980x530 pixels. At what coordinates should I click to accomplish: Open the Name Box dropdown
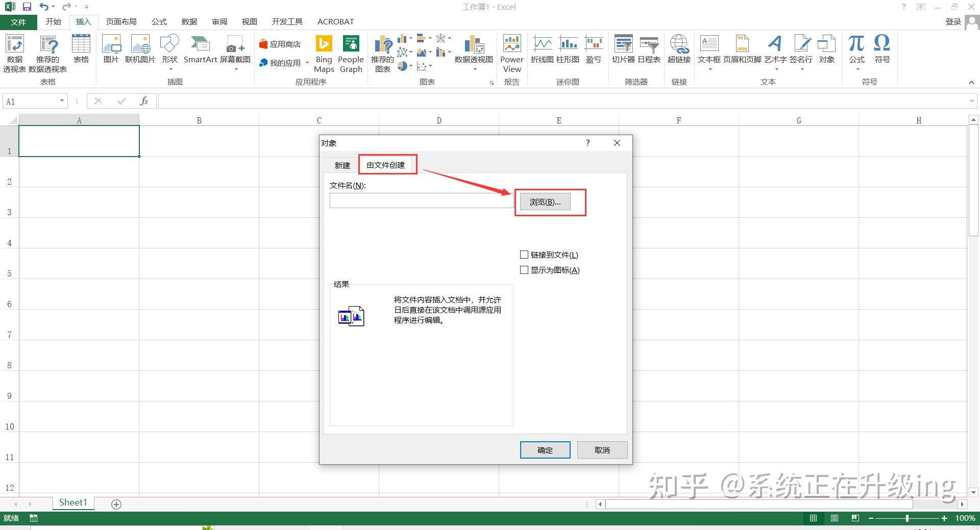pos(62,101)
